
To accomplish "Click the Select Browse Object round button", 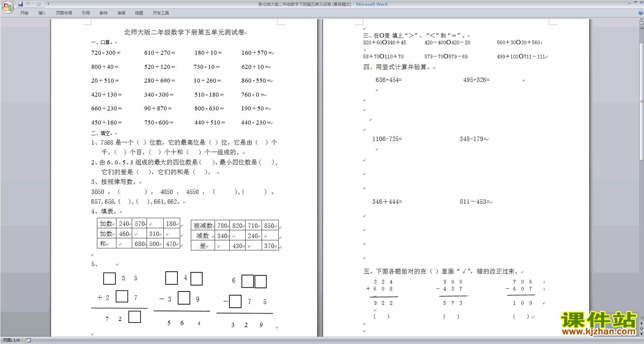I will (x=642, y=329).
